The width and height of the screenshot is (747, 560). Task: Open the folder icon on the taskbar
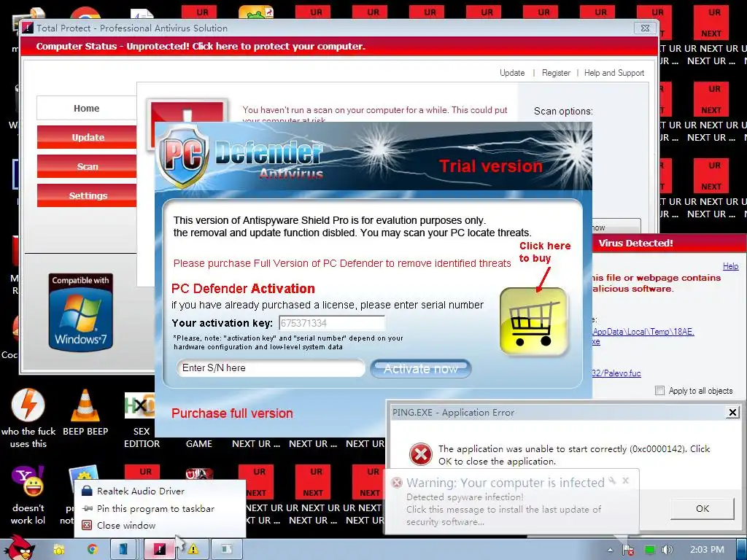click(59, 550)
